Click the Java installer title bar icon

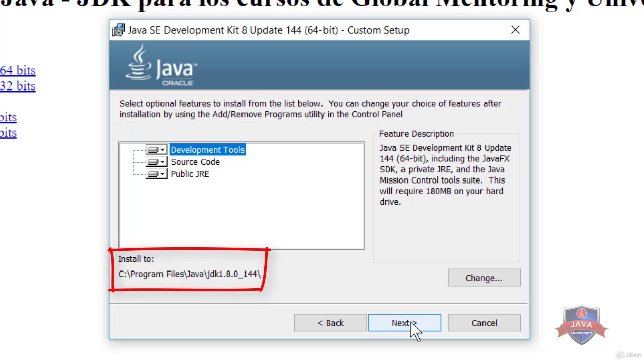[118, 30]
